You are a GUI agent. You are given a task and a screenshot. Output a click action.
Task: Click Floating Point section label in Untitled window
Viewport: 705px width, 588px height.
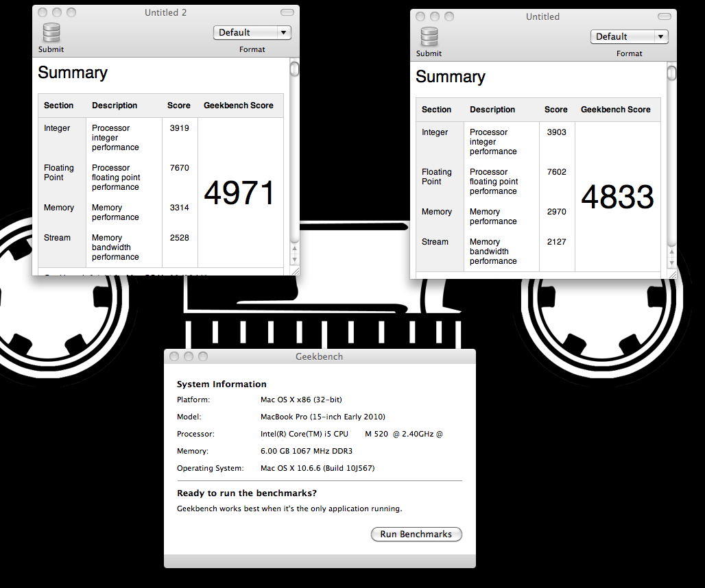437,177
